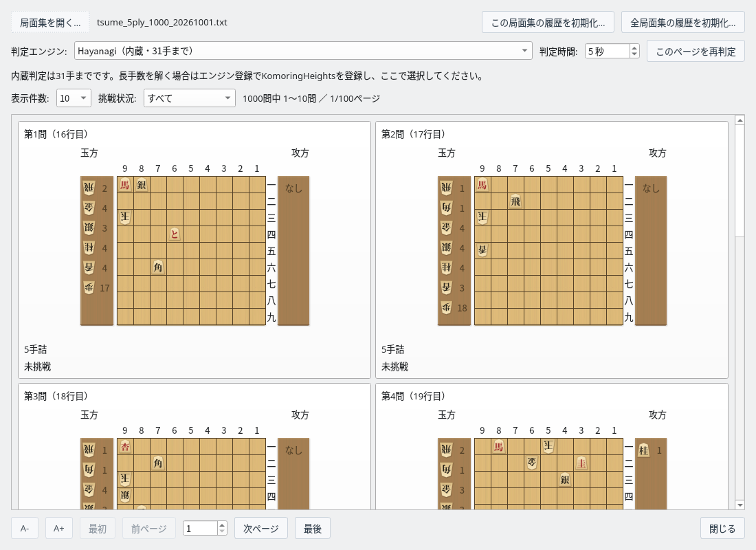Click the 判定時間 field showing 5 秒
Screen dimensions: 756x550
point(608,51)
